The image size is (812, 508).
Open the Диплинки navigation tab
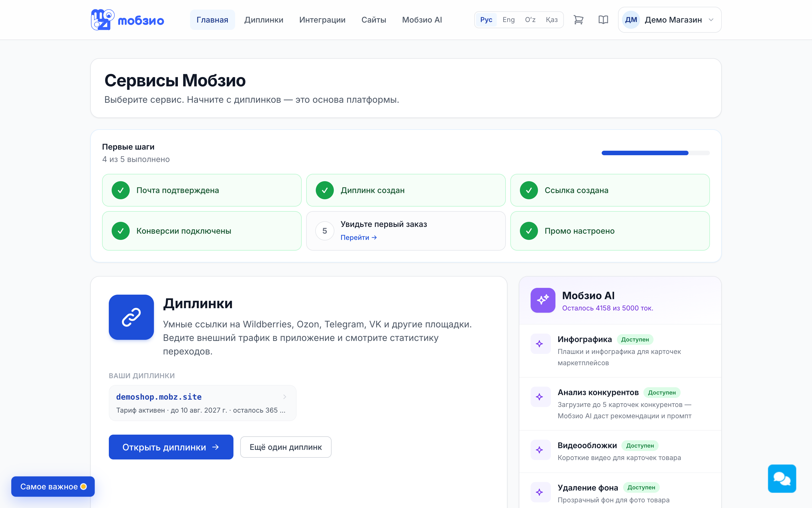tap(264, 20)
